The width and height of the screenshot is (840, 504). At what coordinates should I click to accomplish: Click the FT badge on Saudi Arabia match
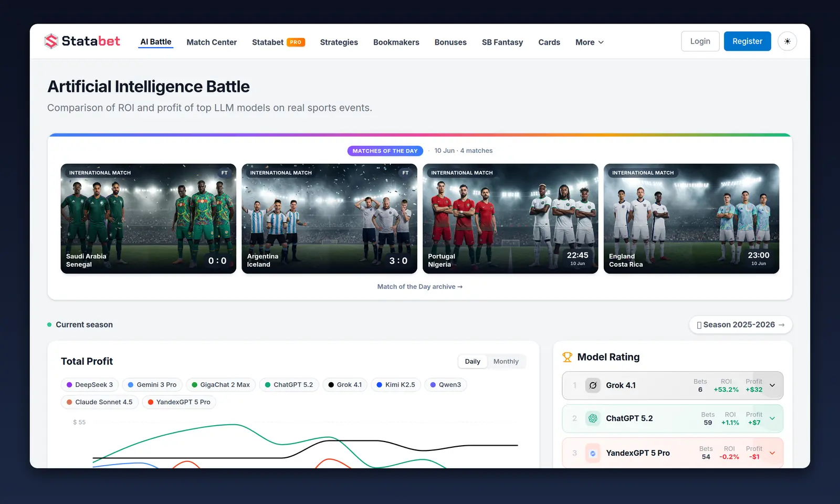225,173
